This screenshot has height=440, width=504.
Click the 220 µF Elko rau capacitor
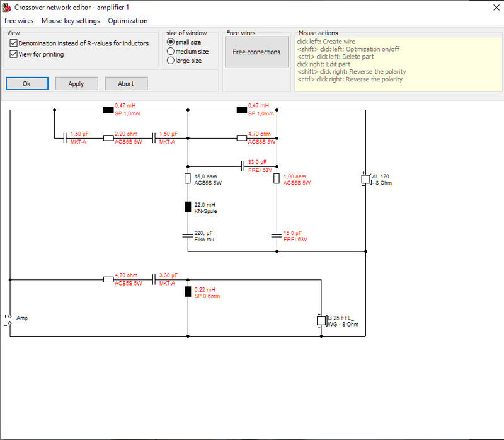[188, 236]
